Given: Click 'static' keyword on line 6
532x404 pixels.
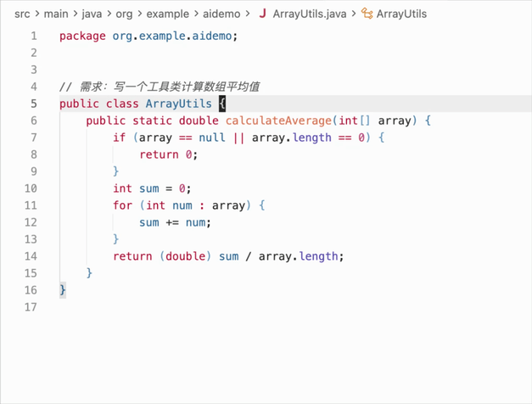Looking at the screenshot, I should (x=152, y=121).
